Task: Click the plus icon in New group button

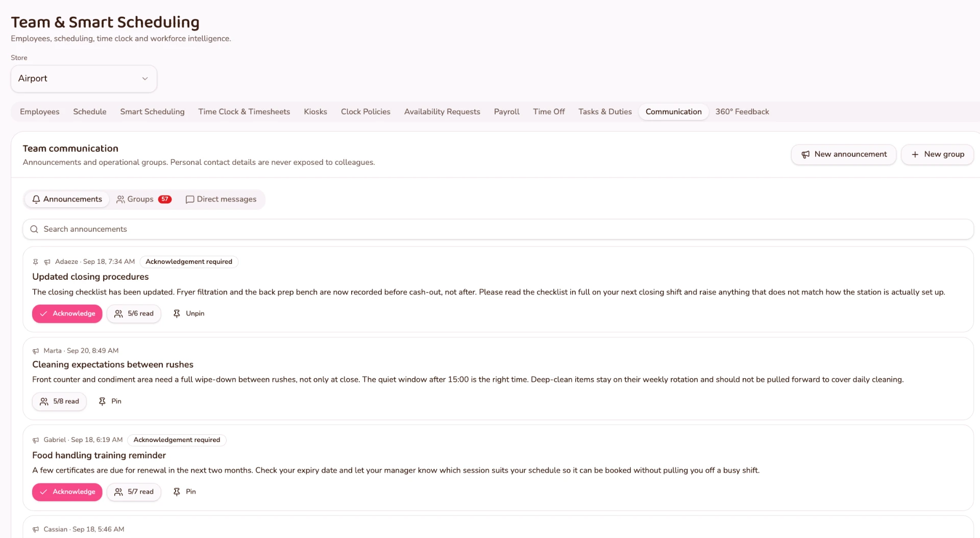Action: pos(915,155)
